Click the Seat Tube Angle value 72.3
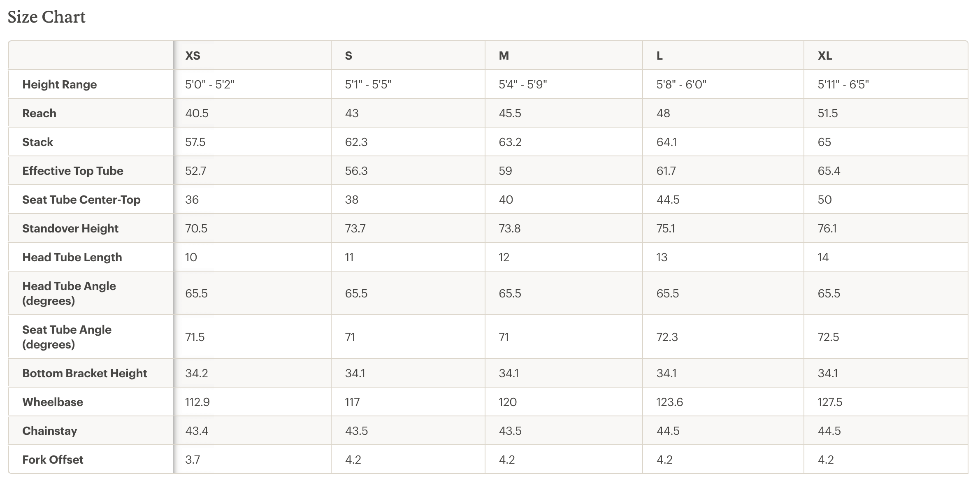 [x=667, y=337]
